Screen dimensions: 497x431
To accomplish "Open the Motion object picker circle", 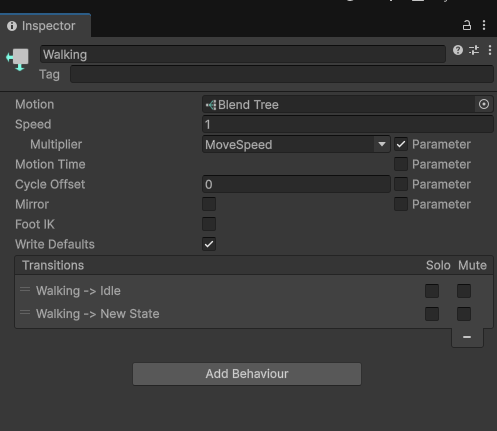I will (x=484, y=104).
